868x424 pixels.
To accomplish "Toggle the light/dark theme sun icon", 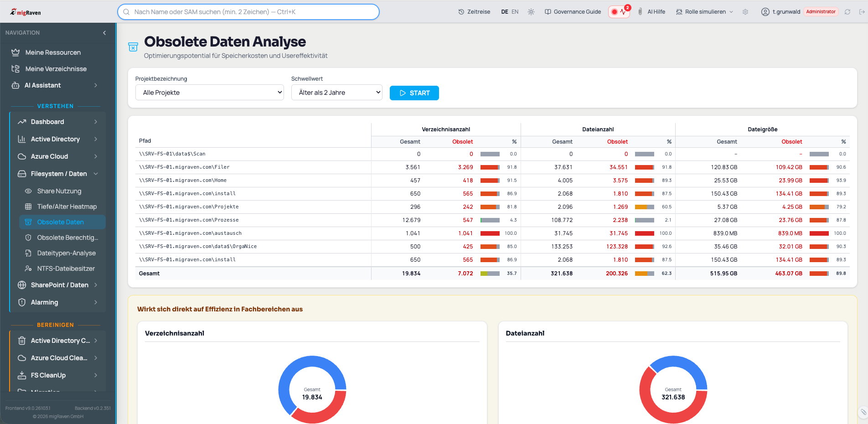I will click(x=531, y=12).
